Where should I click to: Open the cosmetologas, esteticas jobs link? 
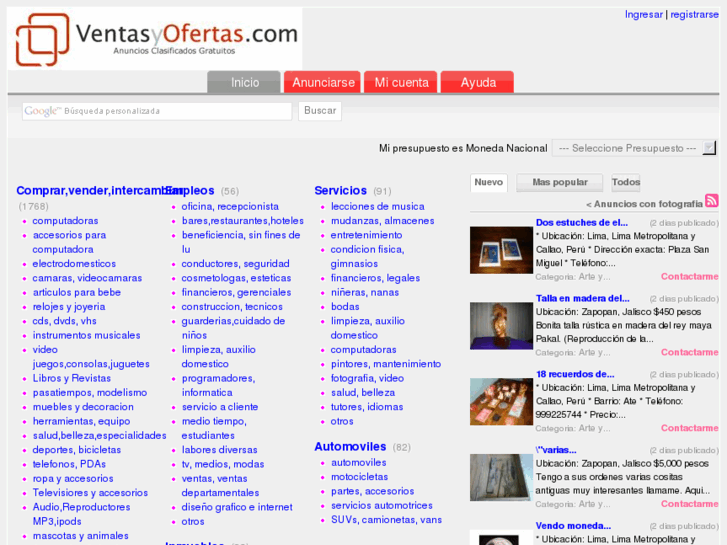point(236,278)
